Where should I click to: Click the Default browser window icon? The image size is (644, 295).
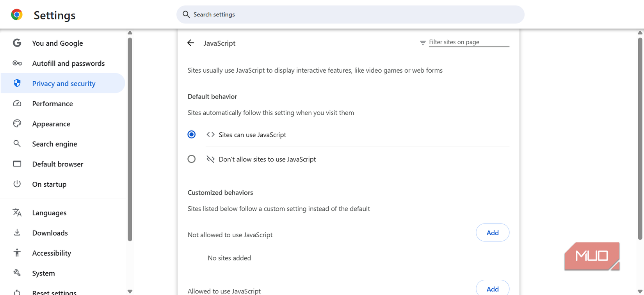coord(17,164)
